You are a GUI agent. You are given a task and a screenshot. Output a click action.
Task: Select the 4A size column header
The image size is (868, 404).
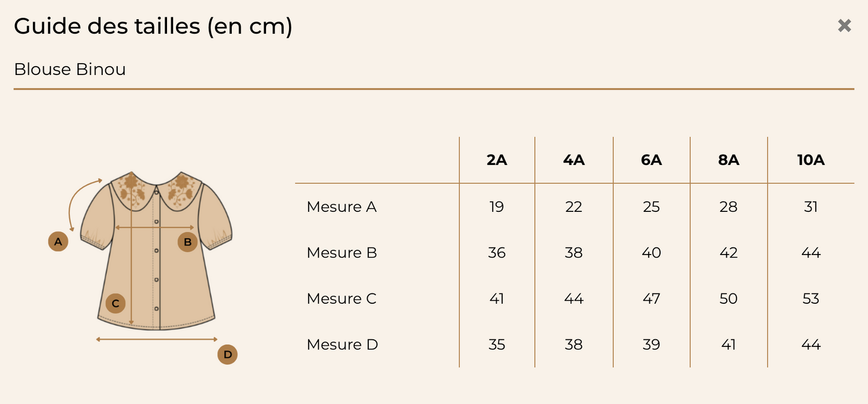[574, 160]
